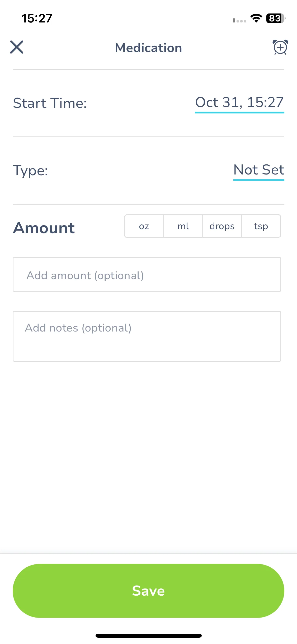Image resolution: width=297 pixels, height=644 pixels.
Task: Tap the Wi-Fi status icon
Action: coord(256,18)
